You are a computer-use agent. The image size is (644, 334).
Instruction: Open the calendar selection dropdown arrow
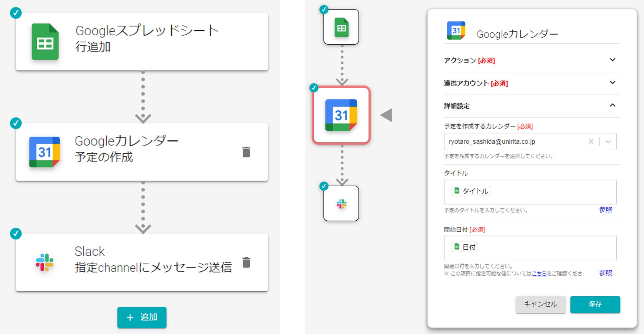click(608, 142)
